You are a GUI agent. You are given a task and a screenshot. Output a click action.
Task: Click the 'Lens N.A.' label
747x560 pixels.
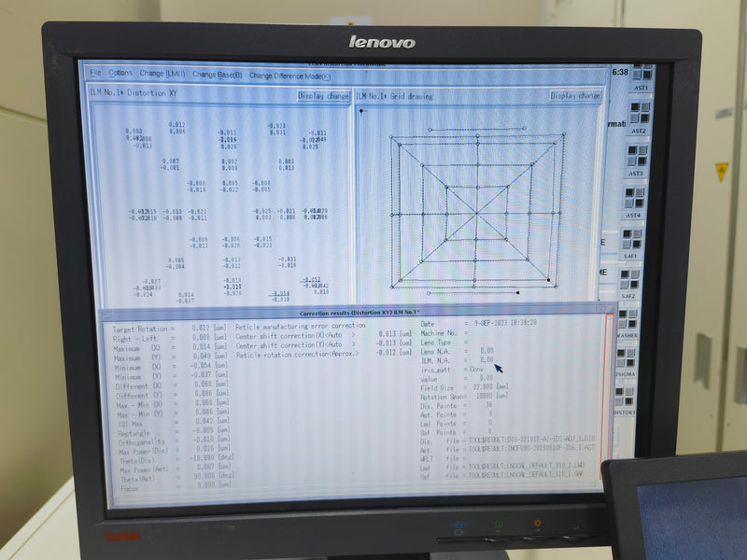coord(435,351)
